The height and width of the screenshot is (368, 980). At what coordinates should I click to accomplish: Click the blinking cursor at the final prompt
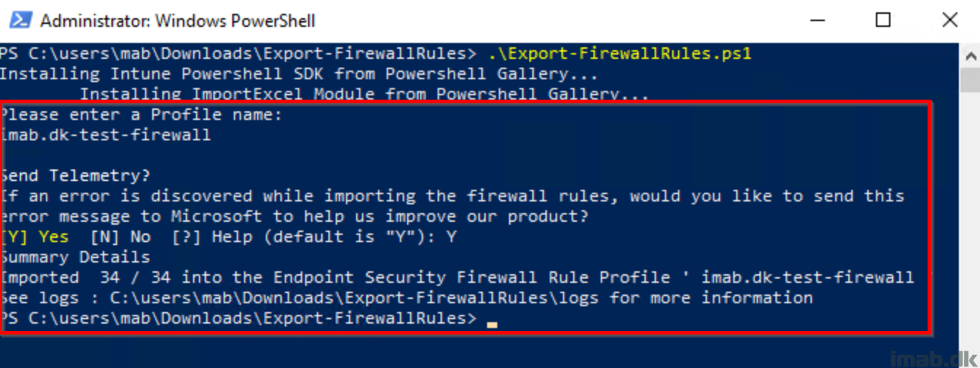coord(492,324)
